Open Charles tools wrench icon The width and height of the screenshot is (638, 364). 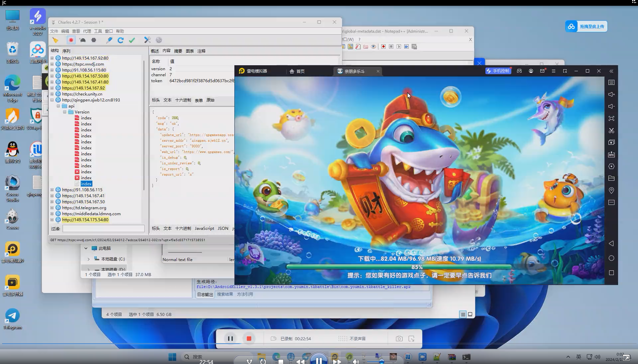point(147,40)
